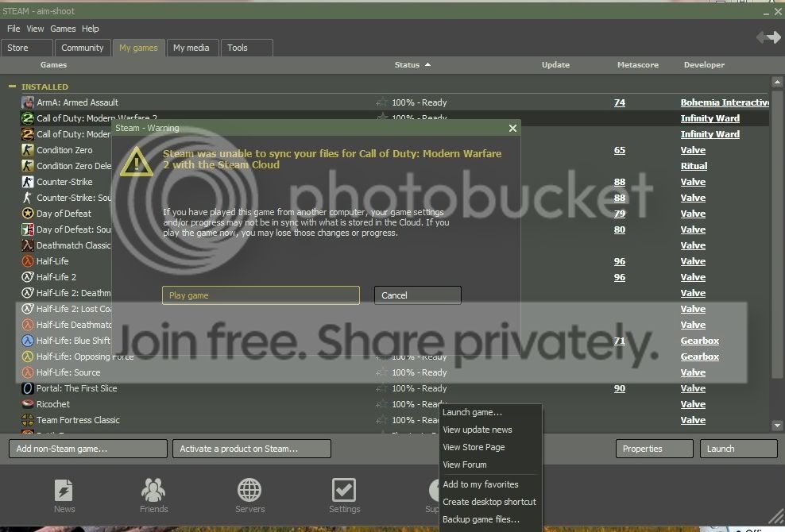Toggle favorite star for Portal: The First Slice
This screenshot has height=532, width=785.
(x=381, y=388)
